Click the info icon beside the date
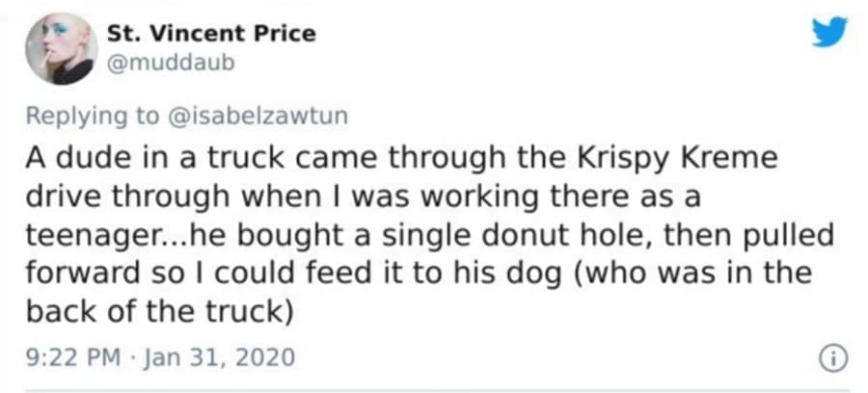 828,357
